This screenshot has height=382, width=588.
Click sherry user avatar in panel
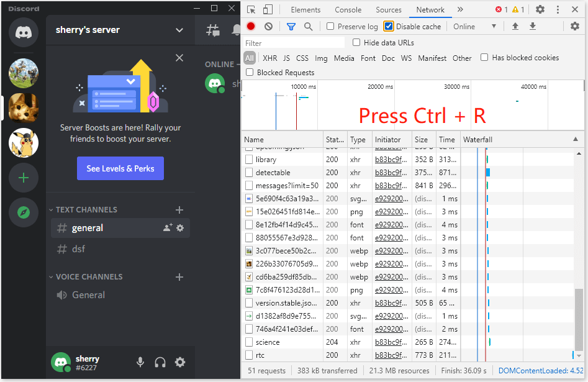point(61,362)
